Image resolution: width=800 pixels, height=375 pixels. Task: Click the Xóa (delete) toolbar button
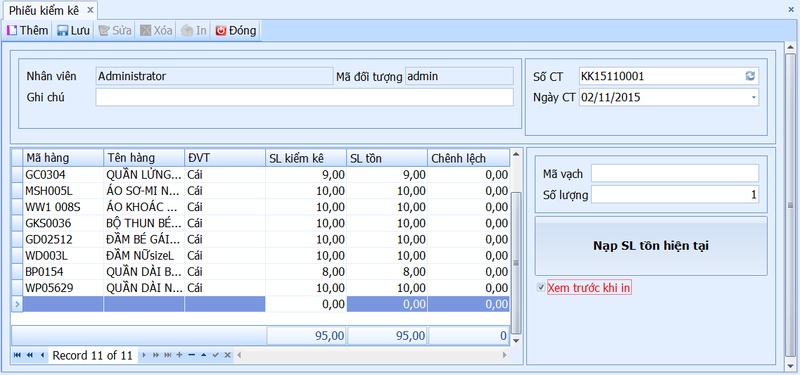157,31
